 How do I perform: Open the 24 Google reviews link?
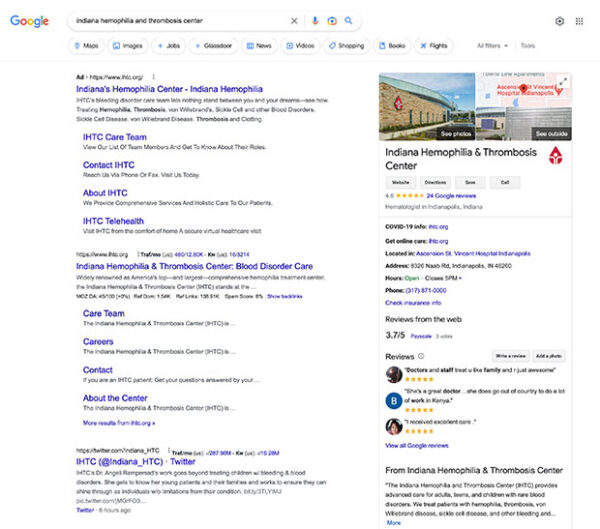[x=451, y=196]
